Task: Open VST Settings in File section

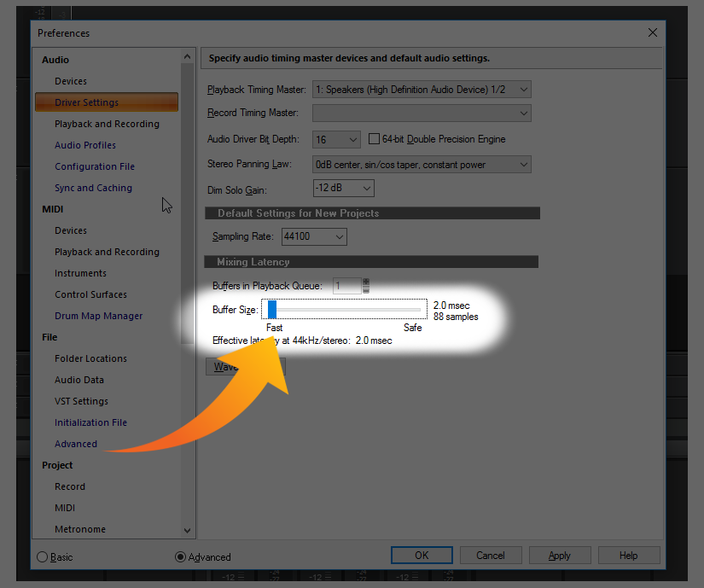Action: (81, 401)
